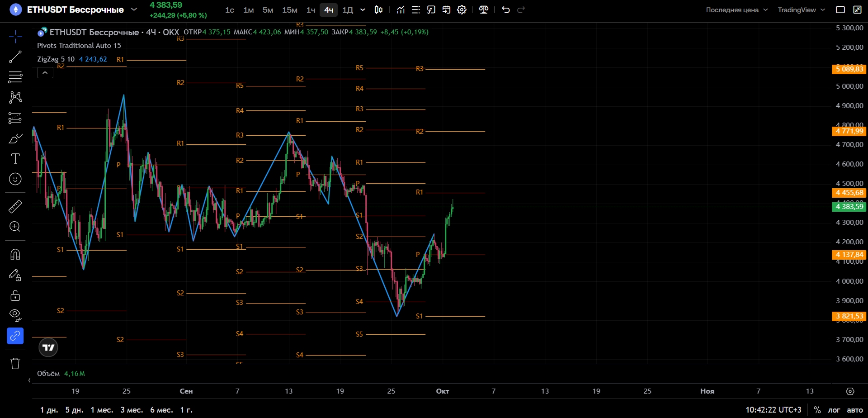Open timezone settings at 10:42:22 UTC+3
The height and width of the screenshot is (418, 868).
[x=774, y=410]
